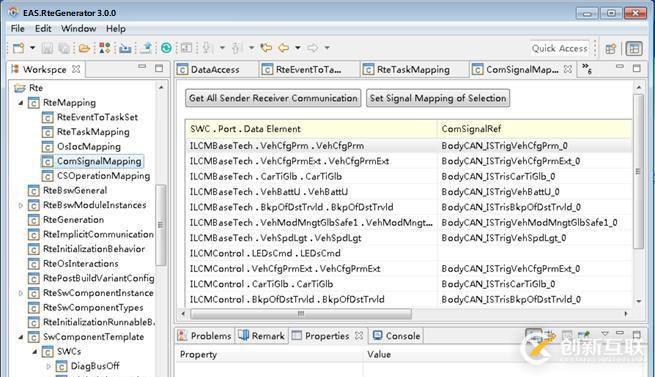This screenshot has width=655, height=377.
Task: Select RteEventToTaskSet in the tree
Action: click(x=97, y=117)
